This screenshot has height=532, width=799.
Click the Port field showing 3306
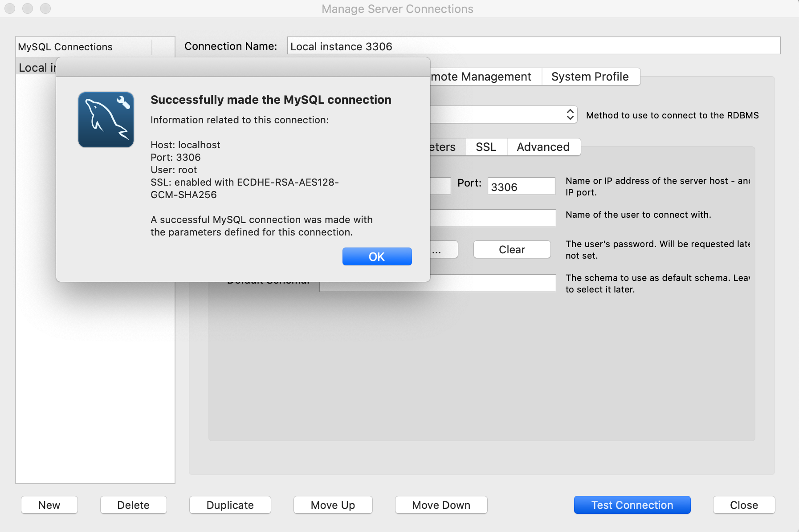[521, 186]
